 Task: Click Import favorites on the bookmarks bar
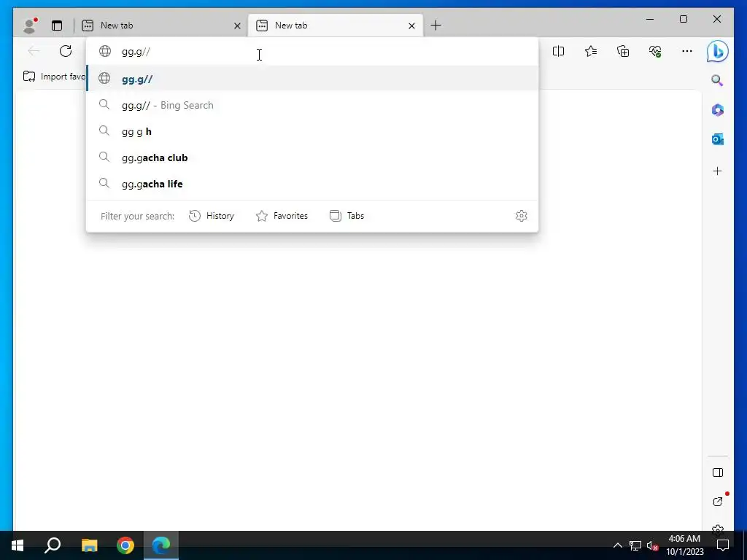(54, 76)
